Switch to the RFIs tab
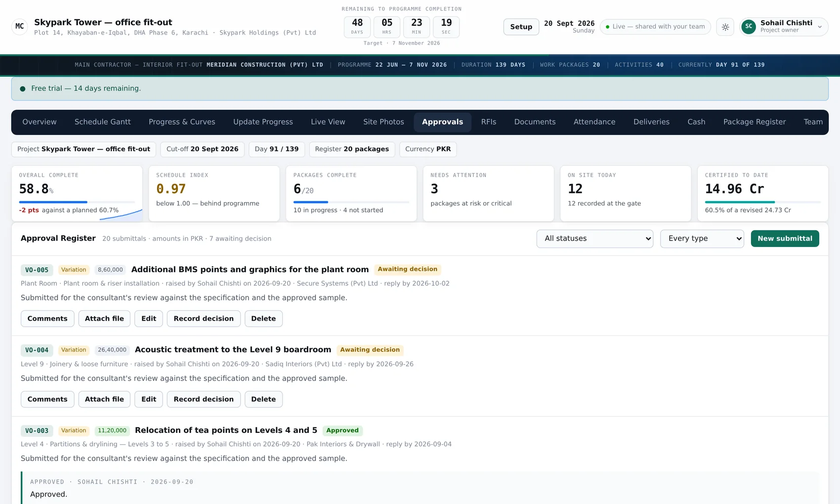 pyautogui.click(x=489, y=122)
